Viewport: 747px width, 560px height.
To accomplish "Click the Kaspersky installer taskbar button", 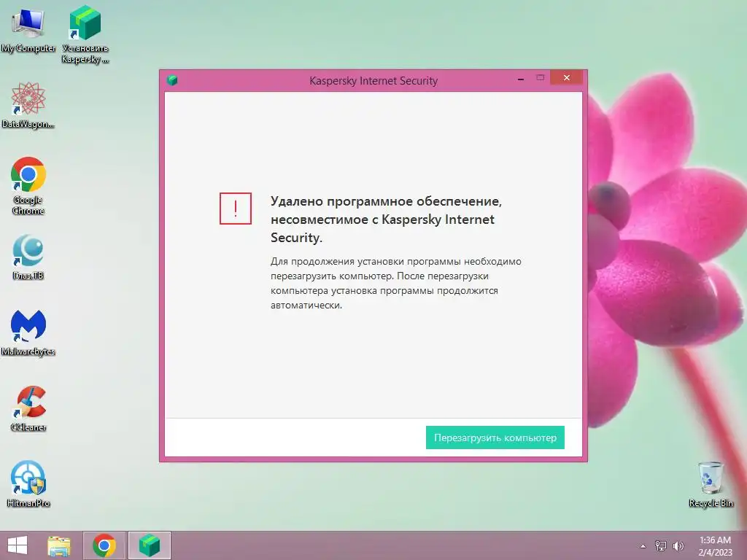I will point(150,545).
